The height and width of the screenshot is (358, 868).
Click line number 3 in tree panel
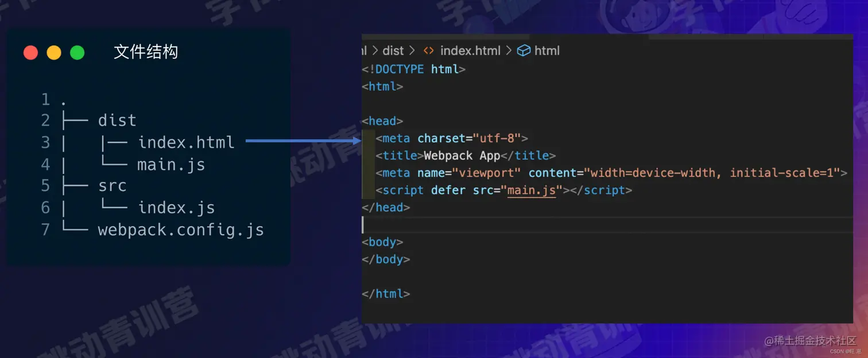[x=46, y=142]
